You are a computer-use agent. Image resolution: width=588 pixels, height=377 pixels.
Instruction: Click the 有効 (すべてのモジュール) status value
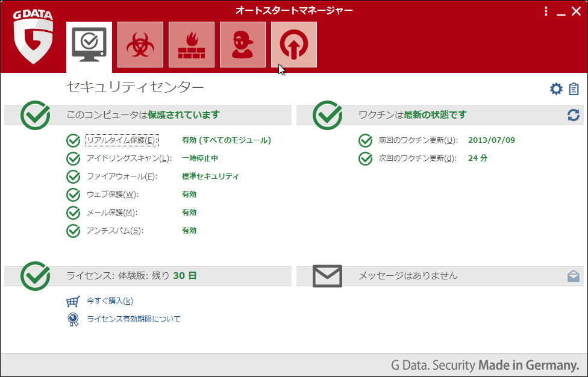point(227,140)
